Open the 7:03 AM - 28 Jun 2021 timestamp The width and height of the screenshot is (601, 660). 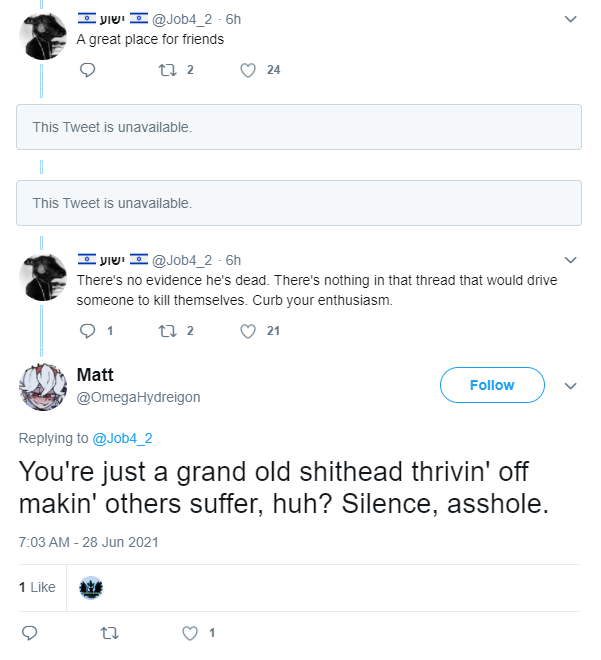[88, 543]
